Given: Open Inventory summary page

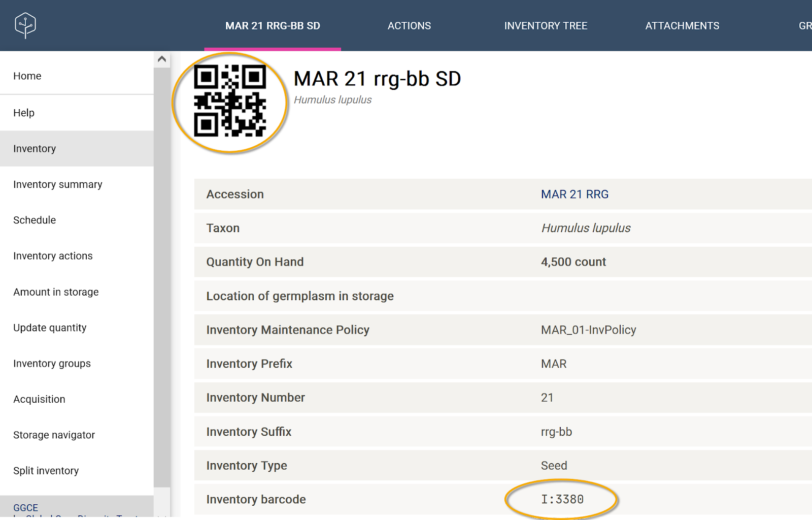Looking at the screenshot, I should [77, 184].
